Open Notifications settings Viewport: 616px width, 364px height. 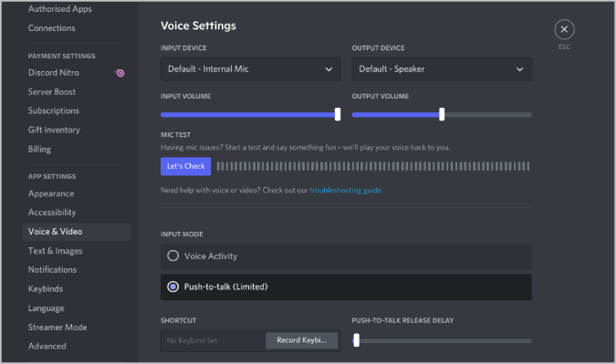(x=52, y=270)
